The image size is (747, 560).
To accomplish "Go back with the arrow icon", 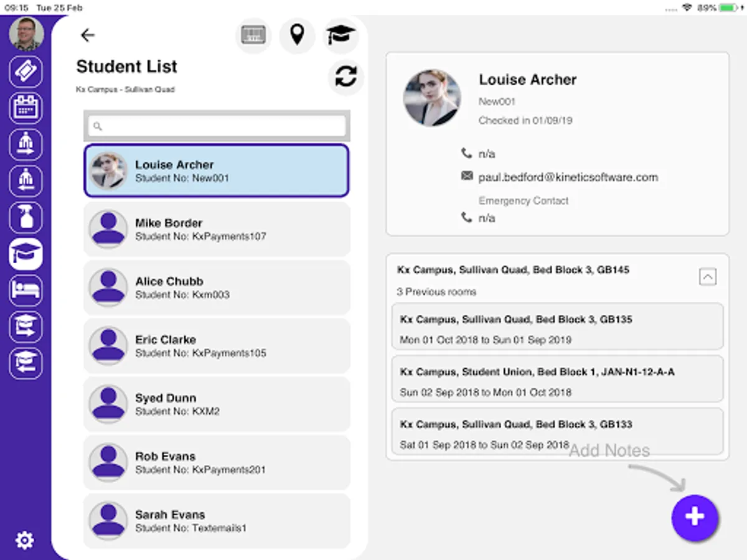I will click(88, 35).
